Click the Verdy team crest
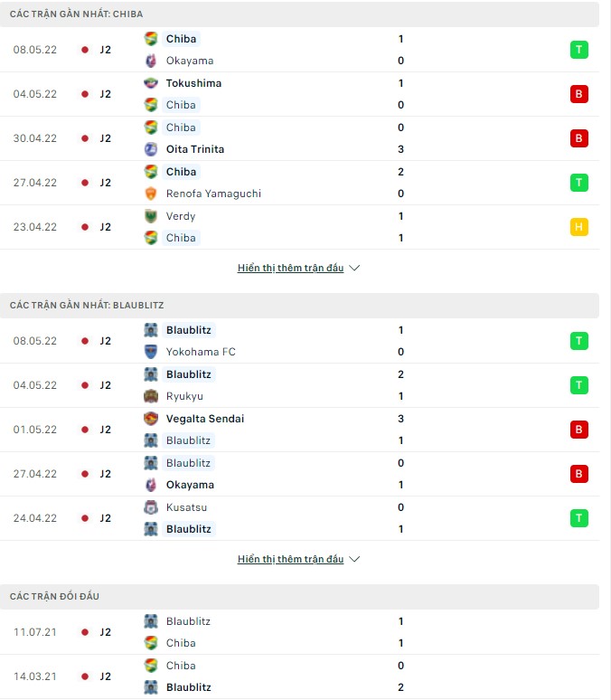This screenshot has width=611, height=700. (151, 216)
